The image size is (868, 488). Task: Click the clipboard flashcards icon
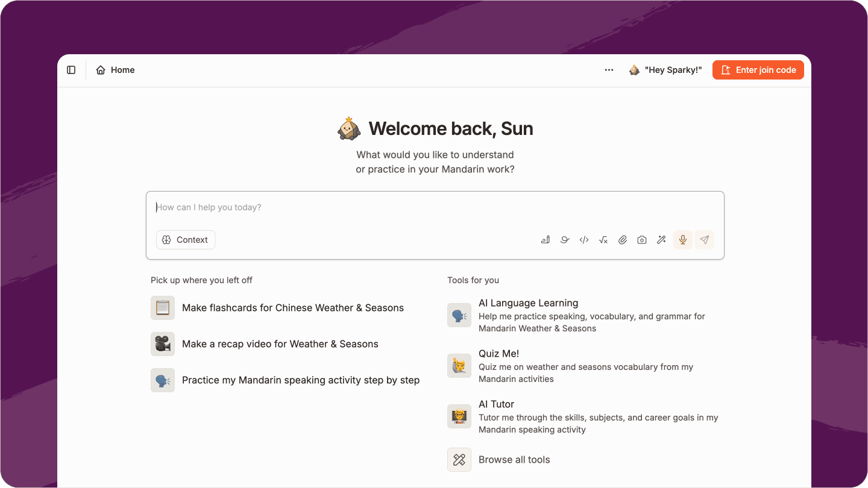(163, 308)
